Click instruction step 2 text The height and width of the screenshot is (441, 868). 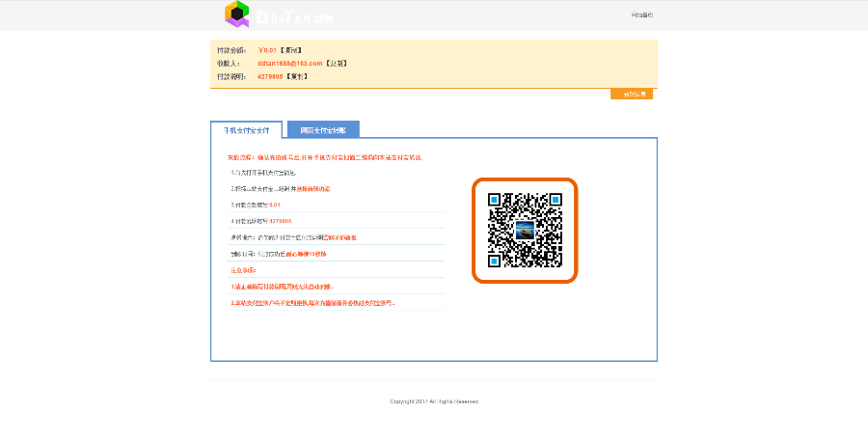click(x=280, y=189)
